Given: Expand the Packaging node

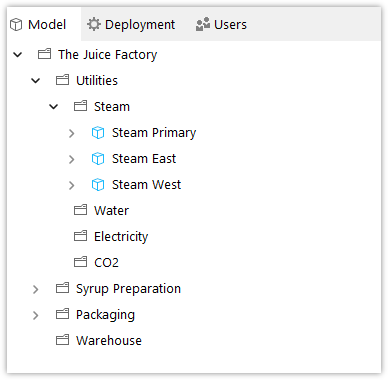Looking at the screenshot, I should 36,315.
